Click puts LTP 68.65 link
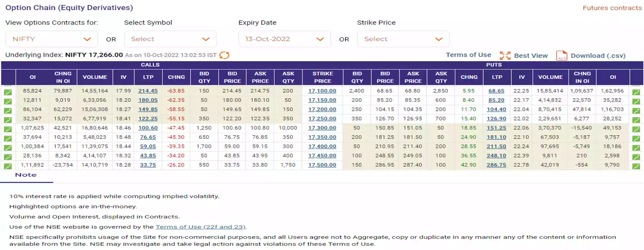This screenshot has height=250, width=644. 496,91
